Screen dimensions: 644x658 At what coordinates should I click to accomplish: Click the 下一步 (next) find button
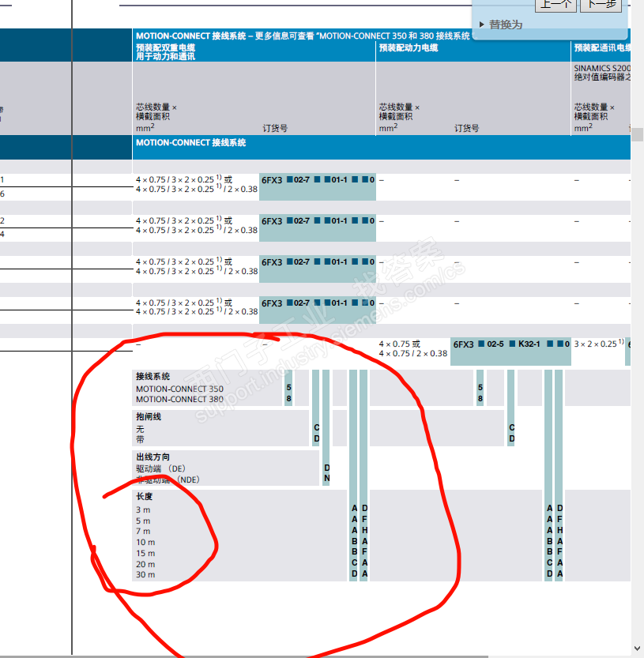(x=601, y=5)
